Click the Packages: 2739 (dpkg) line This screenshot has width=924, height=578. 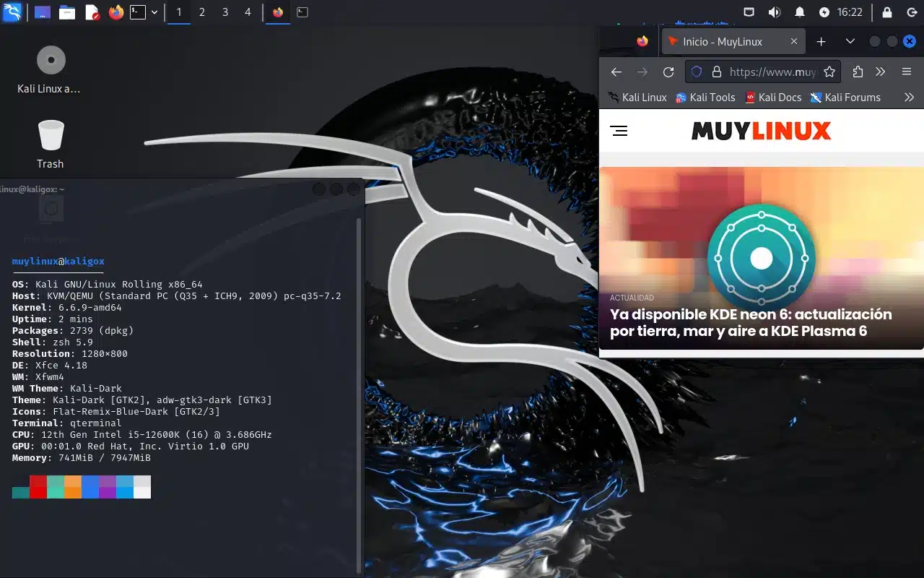pyautogui.click(x=73, y=331)
